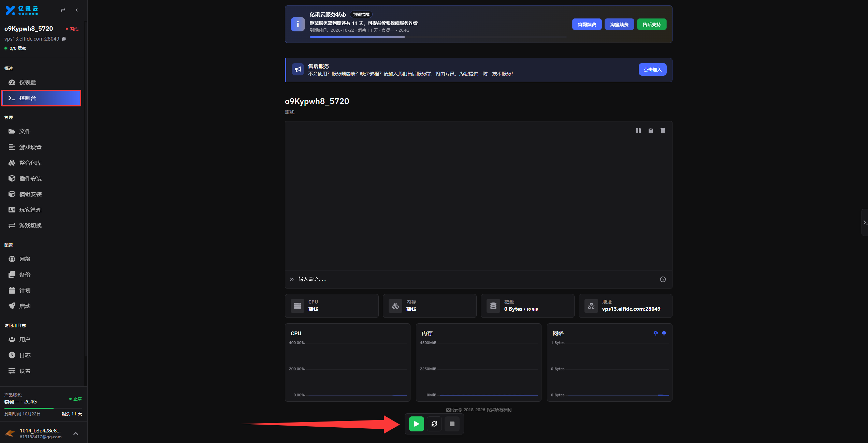Click the 地址 vps13.elfidc.com:28049 card
Screen dimensions: 868x443
(625, 306)
